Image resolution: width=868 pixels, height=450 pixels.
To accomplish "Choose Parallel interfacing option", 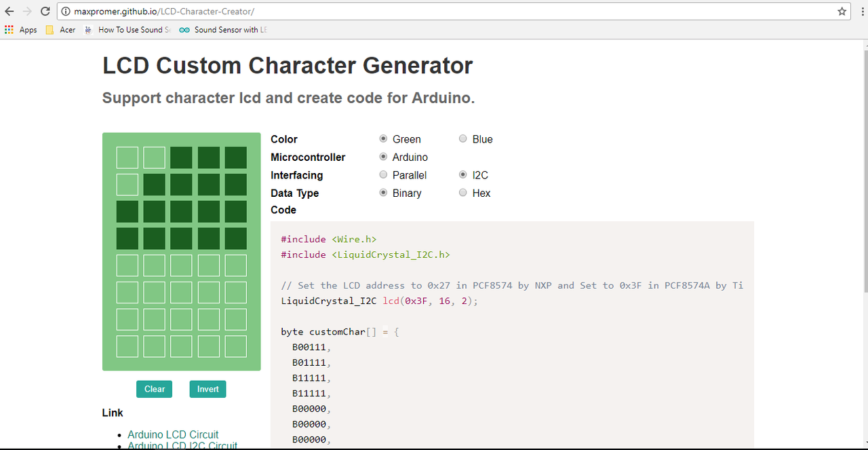I will point(383,175).
